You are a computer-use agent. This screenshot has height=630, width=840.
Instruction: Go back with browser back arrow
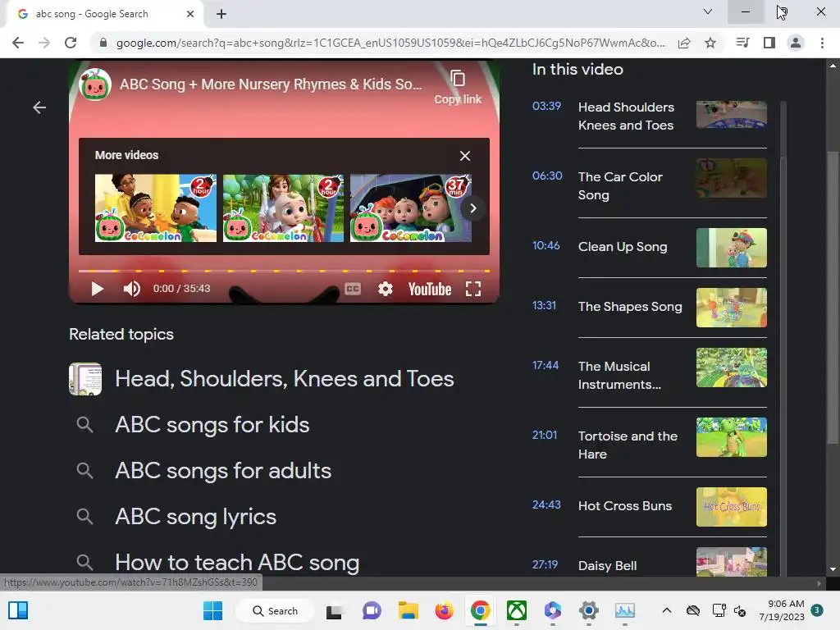(18, 43)
